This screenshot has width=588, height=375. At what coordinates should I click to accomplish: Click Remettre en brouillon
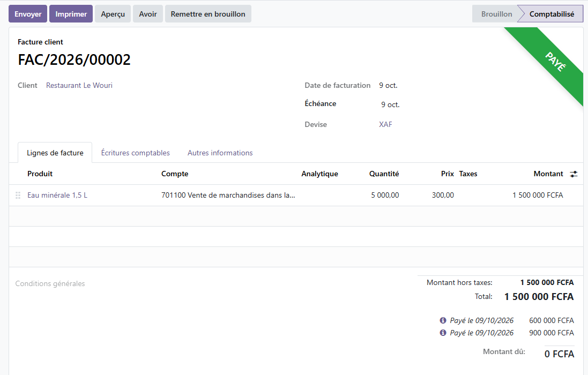208,14
